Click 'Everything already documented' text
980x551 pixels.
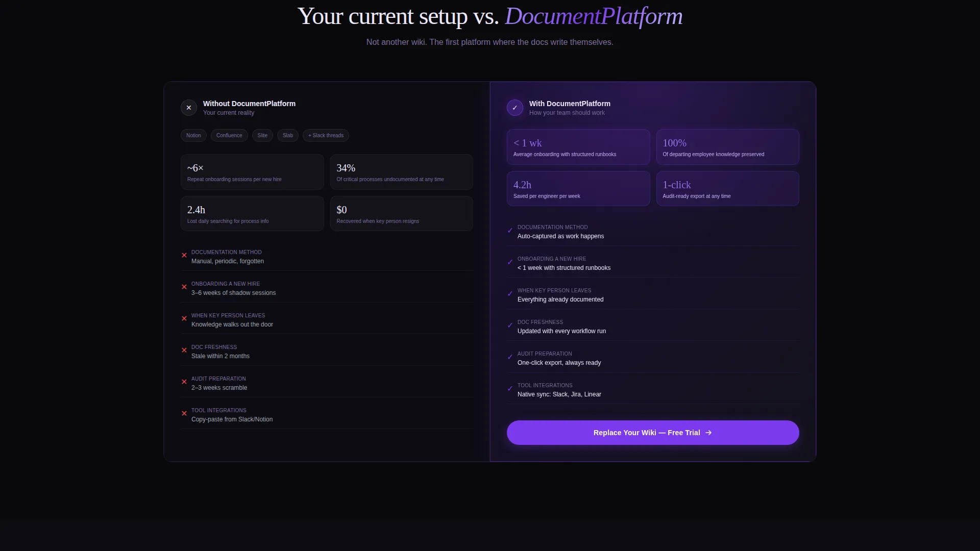coord(560,299)
